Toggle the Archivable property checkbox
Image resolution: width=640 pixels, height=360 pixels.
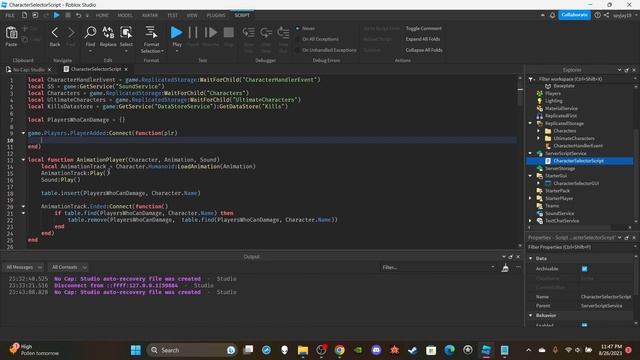(584, 269)
